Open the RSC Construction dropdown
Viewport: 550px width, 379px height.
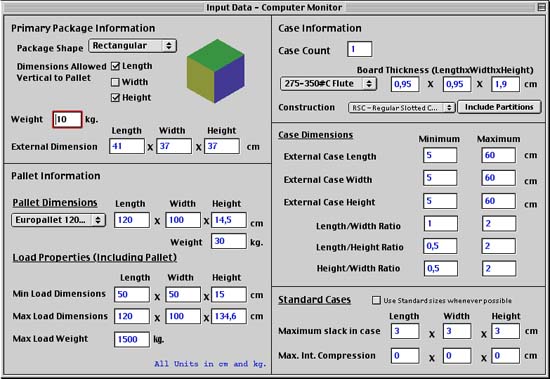click(x=402, y=108)
